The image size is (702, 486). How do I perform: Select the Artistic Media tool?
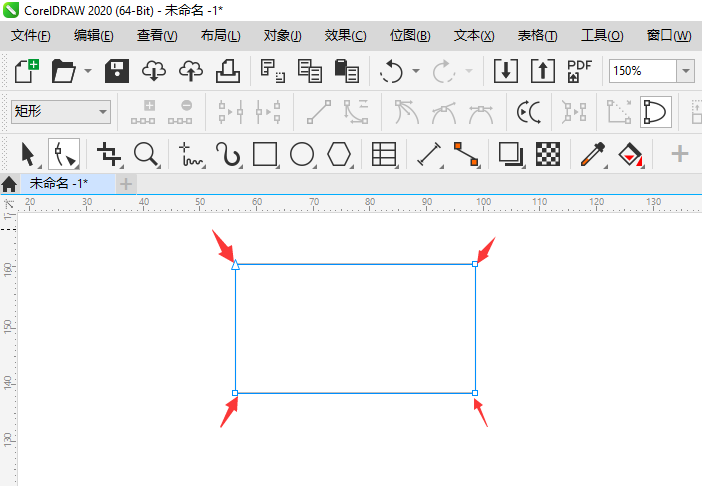click(228, 154)
